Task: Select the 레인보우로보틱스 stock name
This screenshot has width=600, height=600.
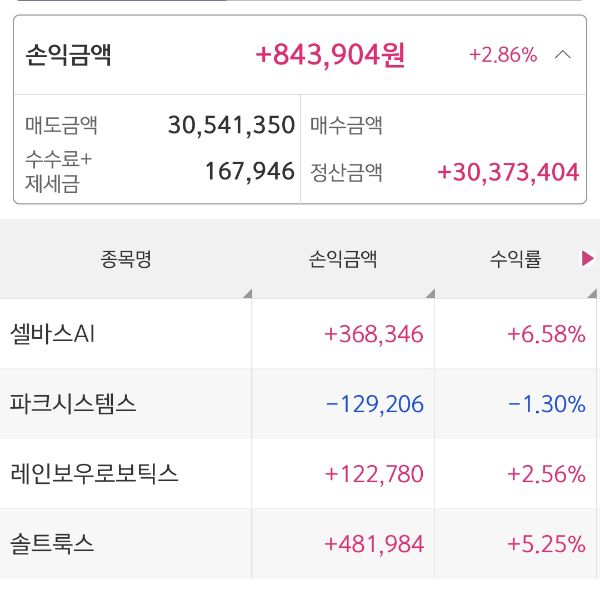Action: point(94,474)
